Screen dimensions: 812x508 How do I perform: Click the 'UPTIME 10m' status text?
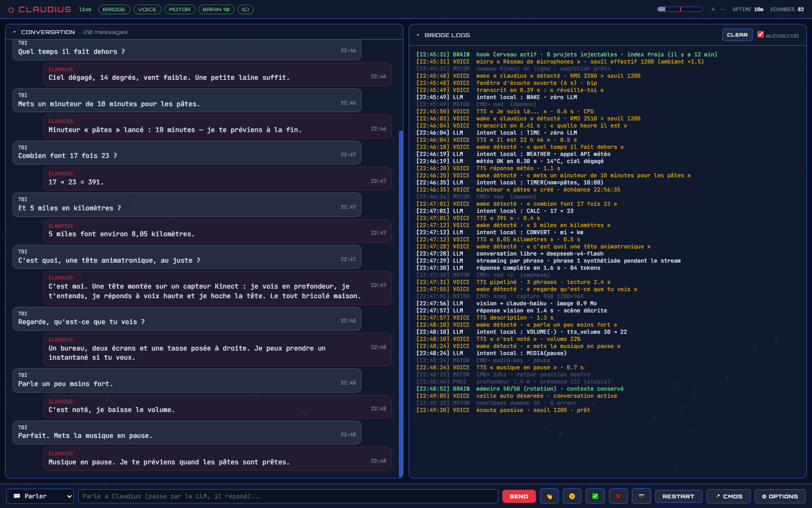click(x=748, y=10)
